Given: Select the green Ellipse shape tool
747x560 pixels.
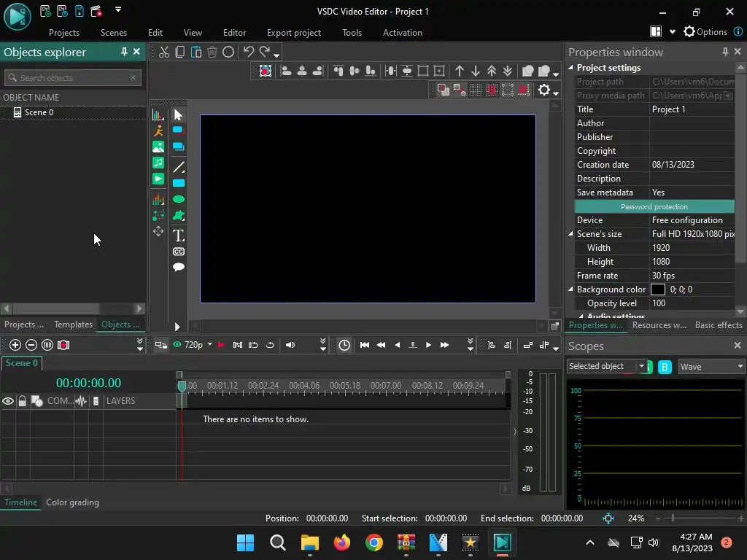Looking at the screenshot, I should click(178, 199).
